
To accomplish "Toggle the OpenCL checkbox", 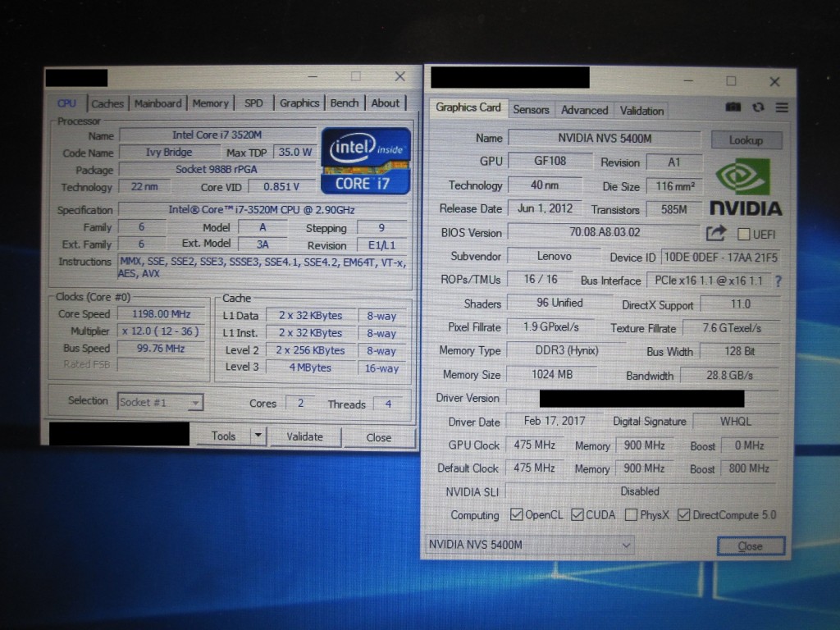I will tap(517, 514).
